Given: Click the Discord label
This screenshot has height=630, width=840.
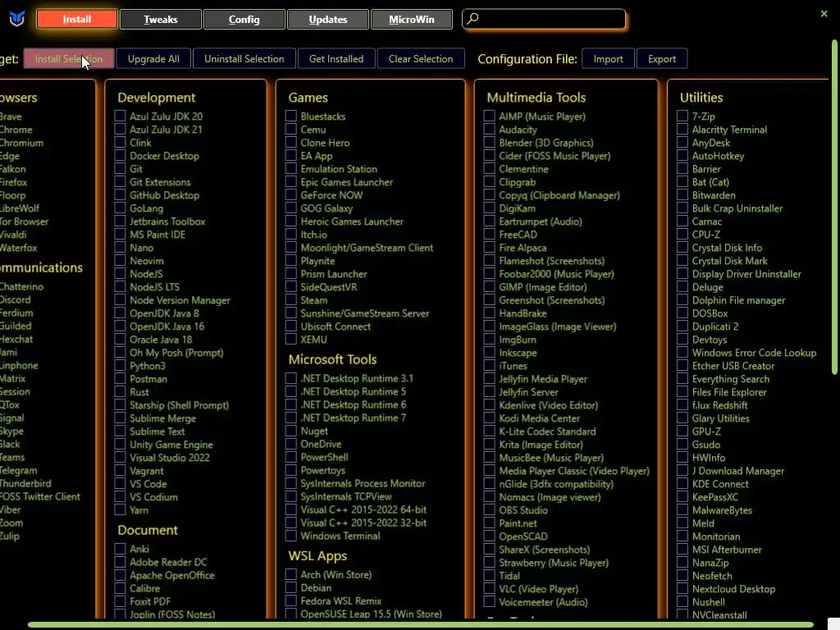Looking at the screenshot, I should 15,300.
